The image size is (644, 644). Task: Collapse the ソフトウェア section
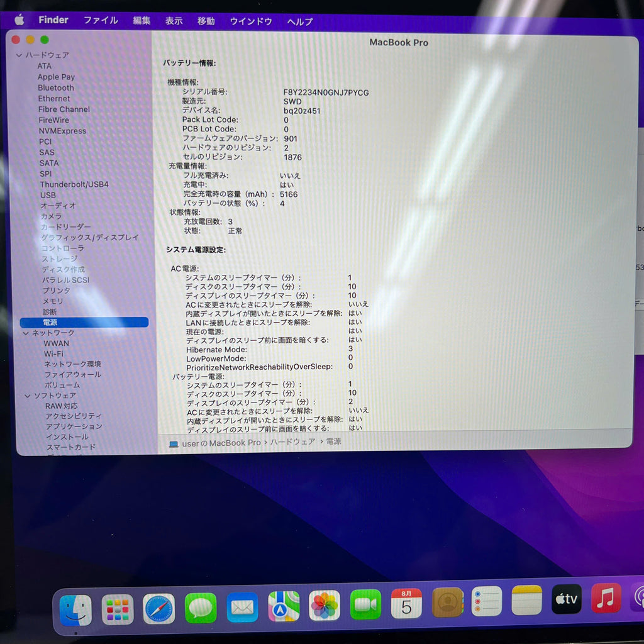[x=28, y=396]
